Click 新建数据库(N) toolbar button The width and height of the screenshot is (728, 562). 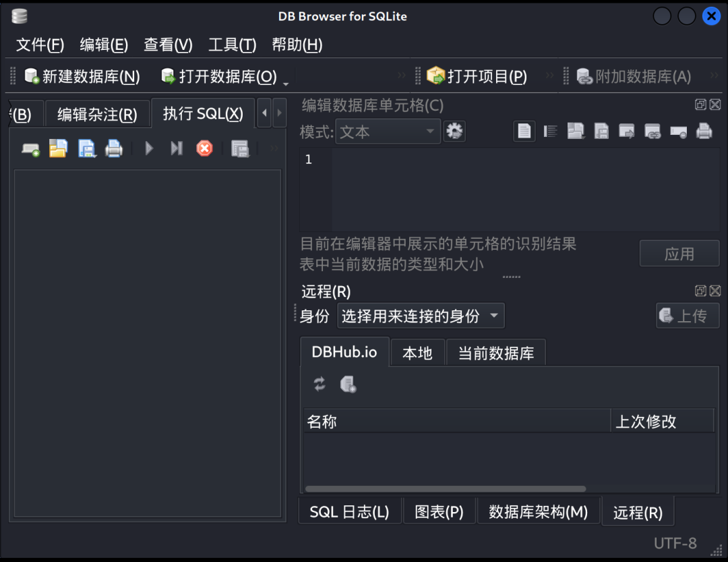pyautogui.click(x=82, y=76)
